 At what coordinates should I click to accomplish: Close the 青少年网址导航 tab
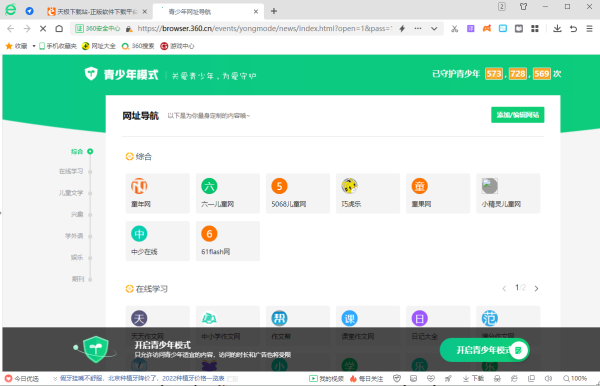[256, 12]
